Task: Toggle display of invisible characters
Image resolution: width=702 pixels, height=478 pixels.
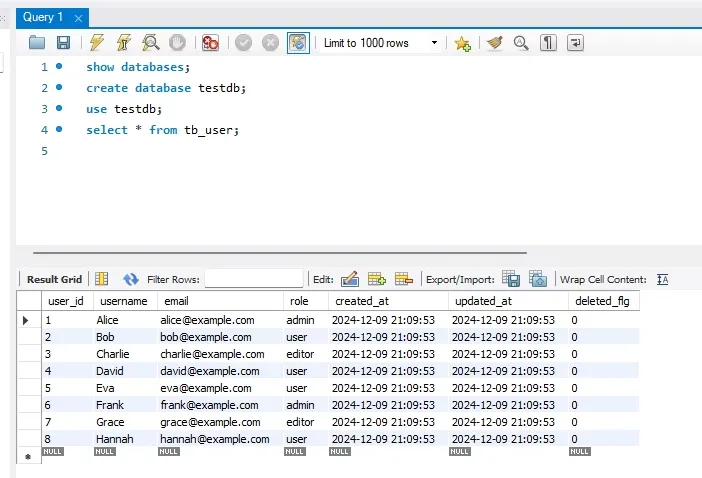Action: pyautogui.click(x=549, y=43)
